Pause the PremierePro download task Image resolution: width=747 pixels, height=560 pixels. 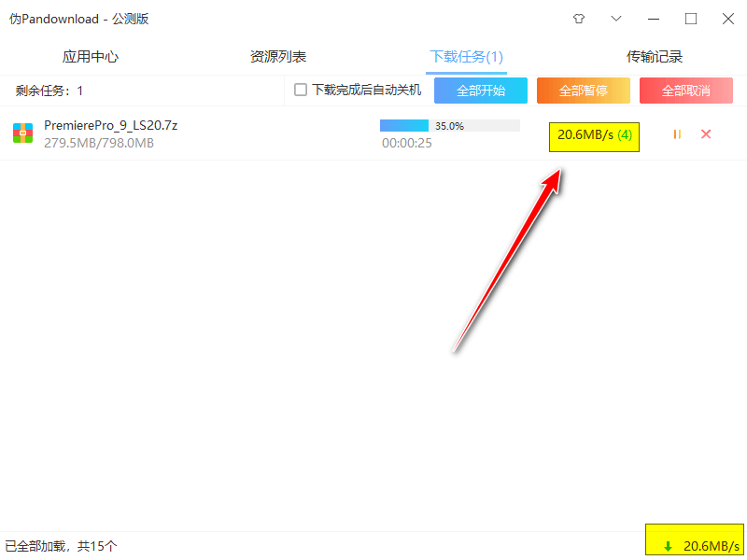tap(677, 134)
